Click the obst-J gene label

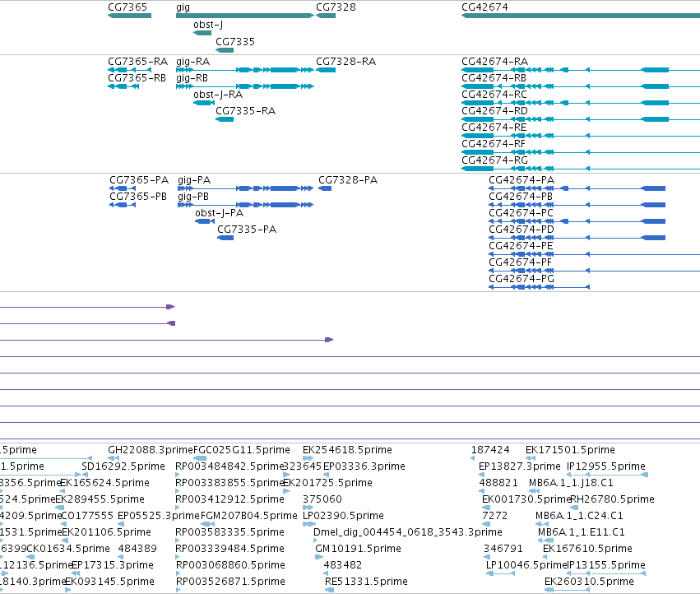[208, 25]
